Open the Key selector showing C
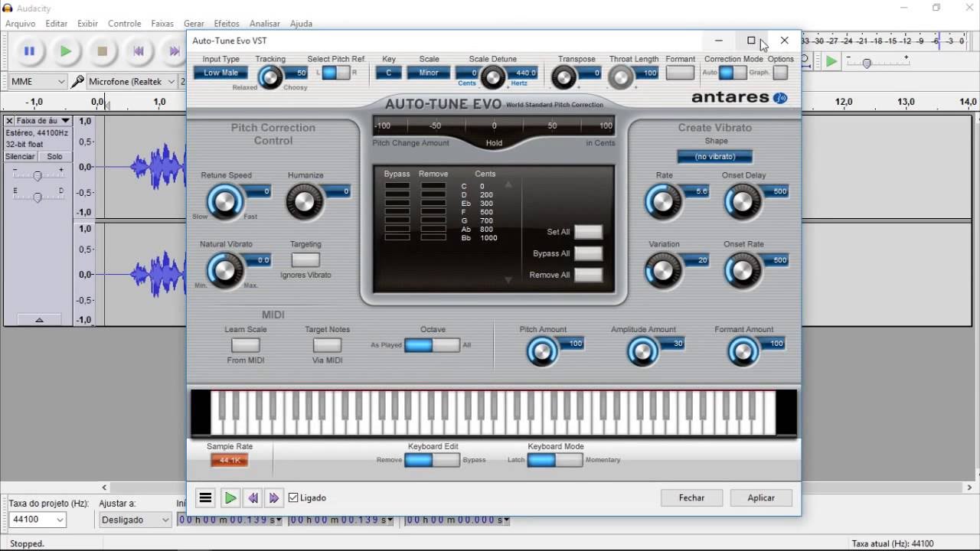This screenshot has width=980, height=551. pos(389,73)
